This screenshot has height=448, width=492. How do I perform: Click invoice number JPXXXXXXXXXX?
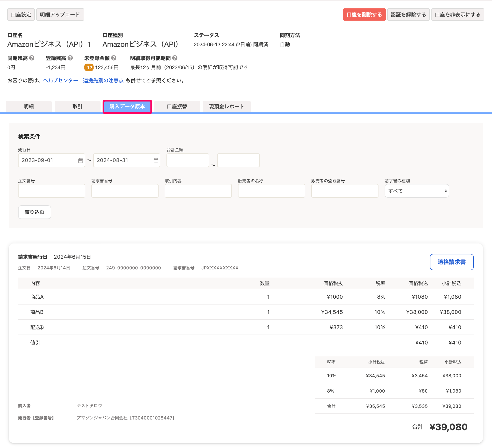coord(220,268)
